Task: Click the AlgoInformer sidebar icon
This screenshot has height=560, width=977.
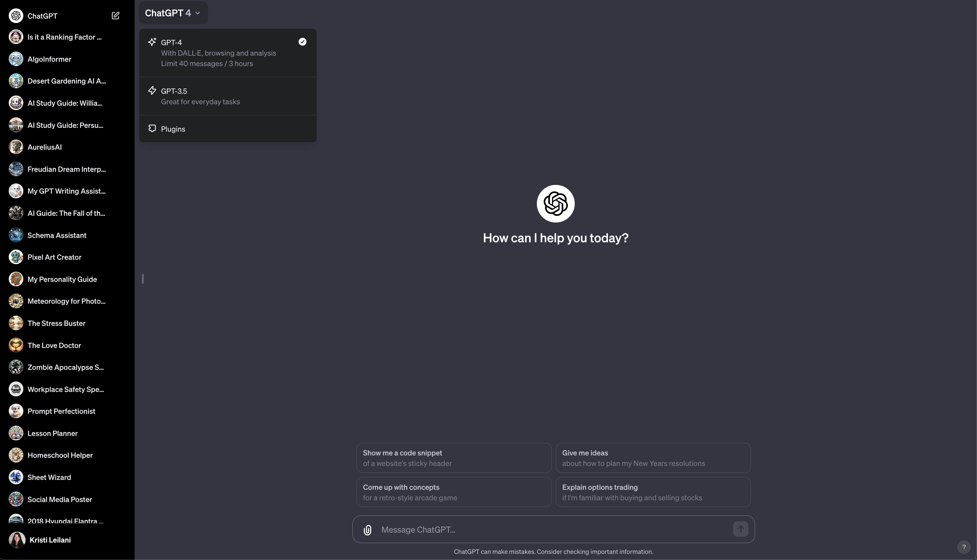Action: [15, 59]
